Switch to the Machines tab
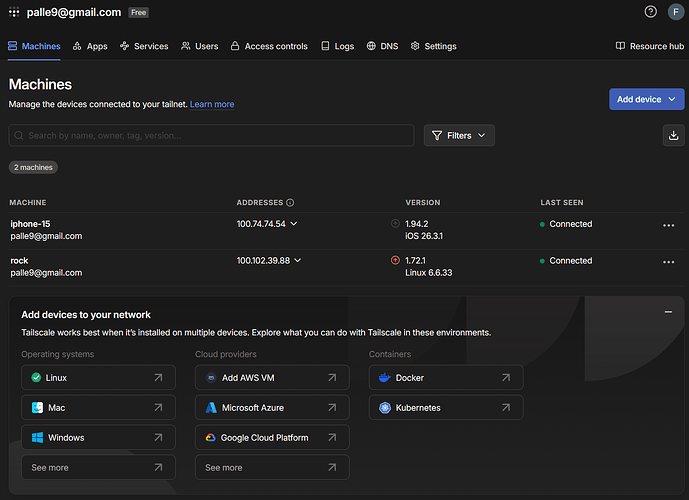 [x=34, y=46]
